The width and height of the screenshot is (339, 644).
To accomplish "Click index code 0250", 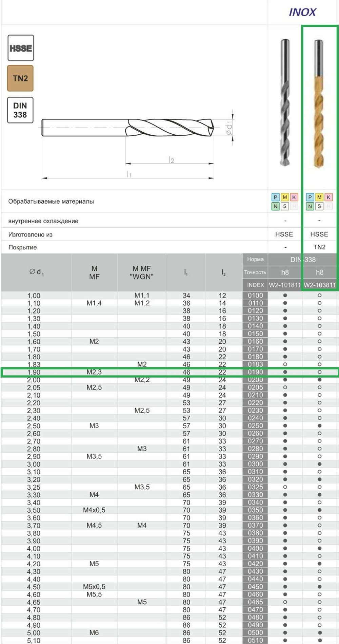I will click(x=255, y=426).
